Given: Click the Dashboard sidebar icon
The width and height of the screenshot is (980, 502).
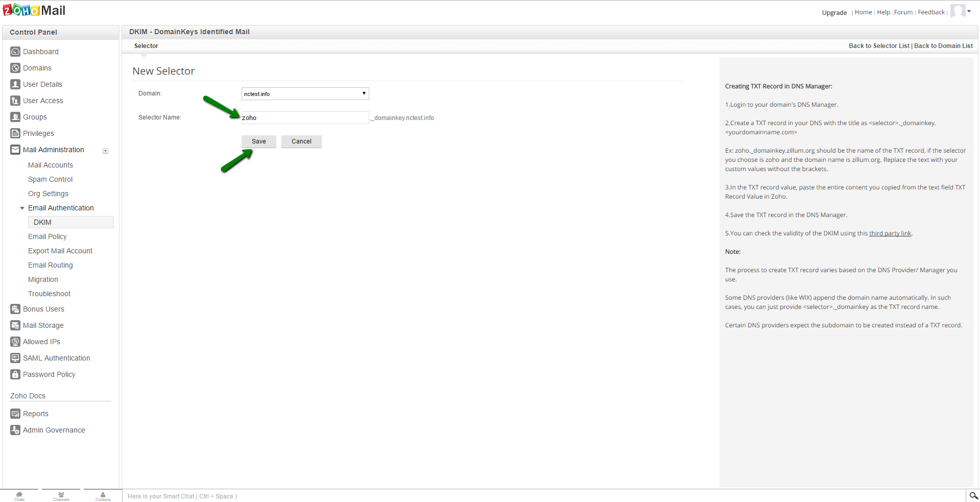Looking at the screenshot, I should pos(15,52).
